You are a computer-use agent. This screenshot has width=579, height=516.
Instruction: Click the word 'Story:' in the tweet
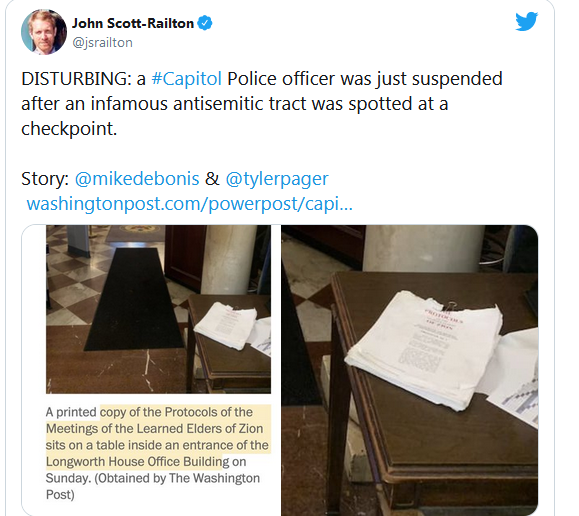[45, 179]
